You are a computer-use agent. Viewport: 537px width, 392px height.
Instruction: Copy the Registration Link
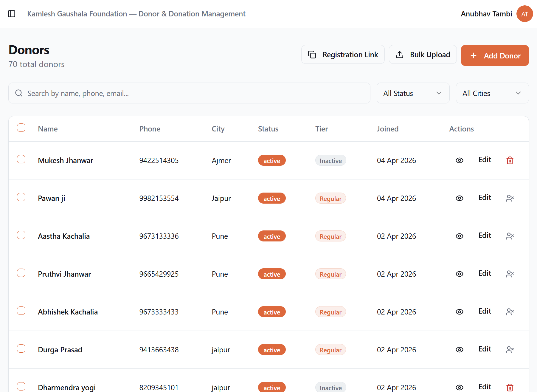click(343, 54)
